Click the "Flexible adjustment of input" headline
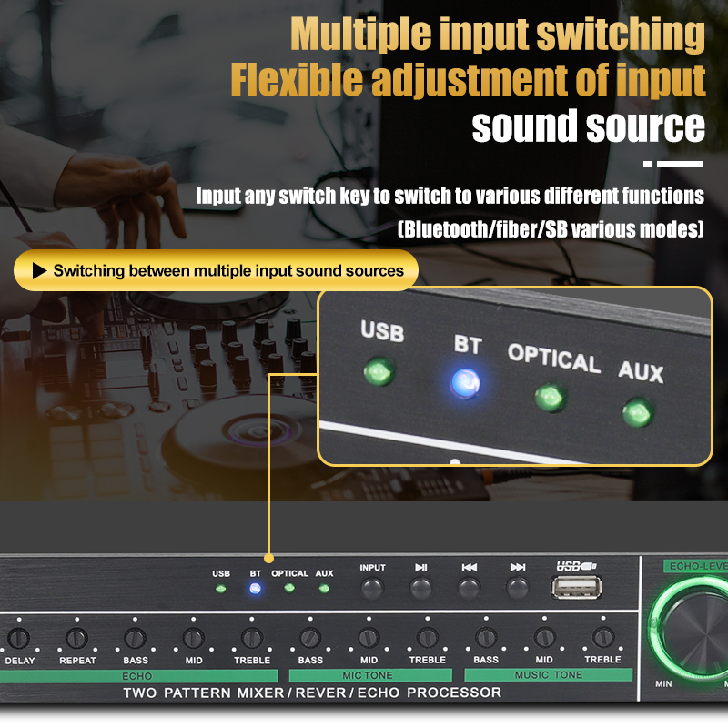The height and width of the screenshot is (728, 728). point(468,79)
